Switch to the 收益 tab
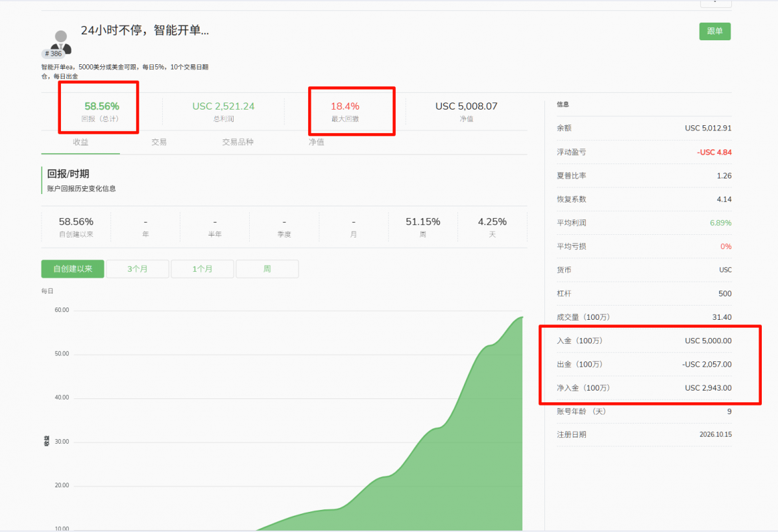 point(80,143)
